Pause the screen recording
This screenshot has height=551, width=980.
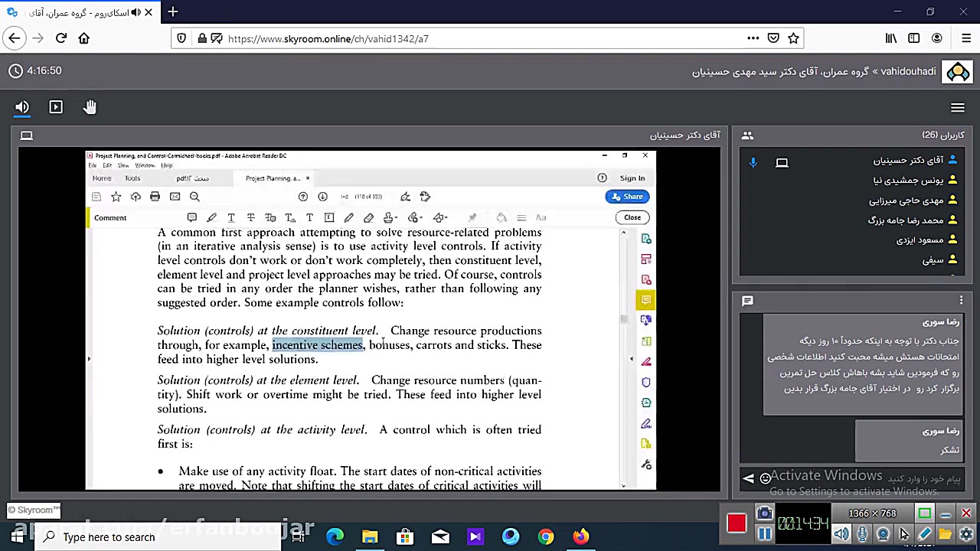[x=764, y=533]
